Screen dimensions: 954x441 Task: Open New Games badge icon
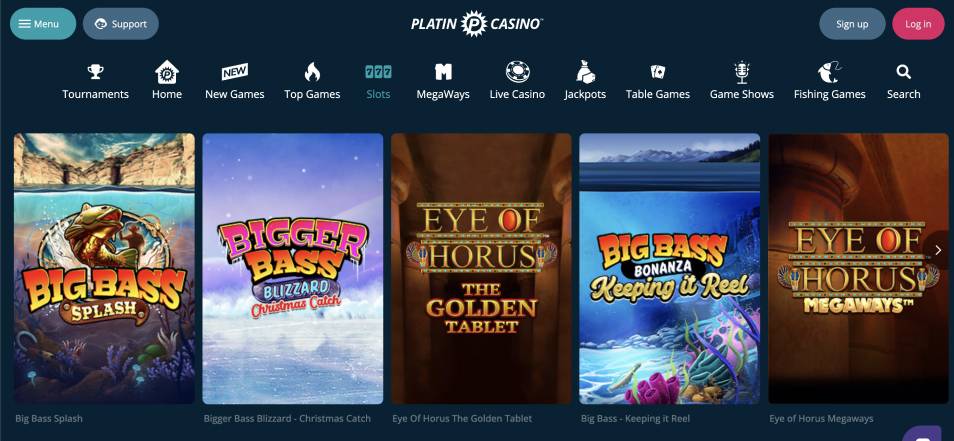pos(234,72)
